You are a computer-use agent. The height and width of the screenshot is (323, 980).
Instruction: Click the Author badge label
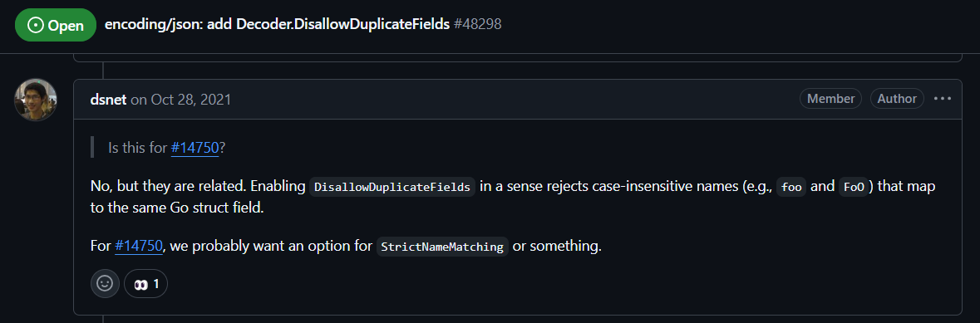pyautogui.click(x=897, y=99)
